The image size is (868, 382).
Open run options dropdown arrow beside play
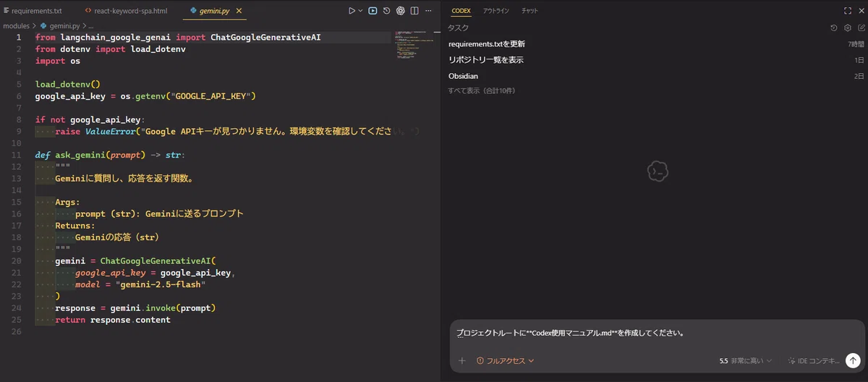pos(360,11)
